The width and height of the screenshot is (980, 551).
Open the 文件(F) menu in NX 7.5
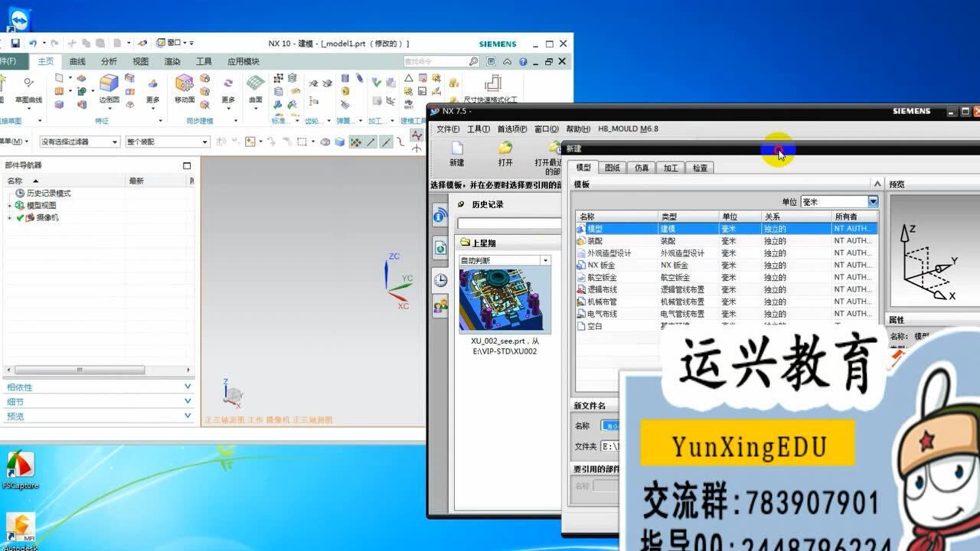[x=448, y=129]
